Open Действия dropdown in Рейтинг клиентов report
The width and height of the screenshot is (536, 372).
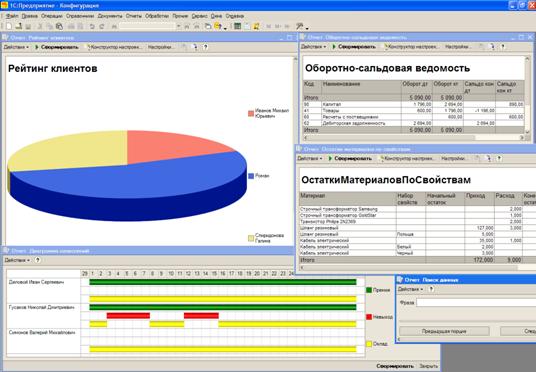tap(16, 47)
